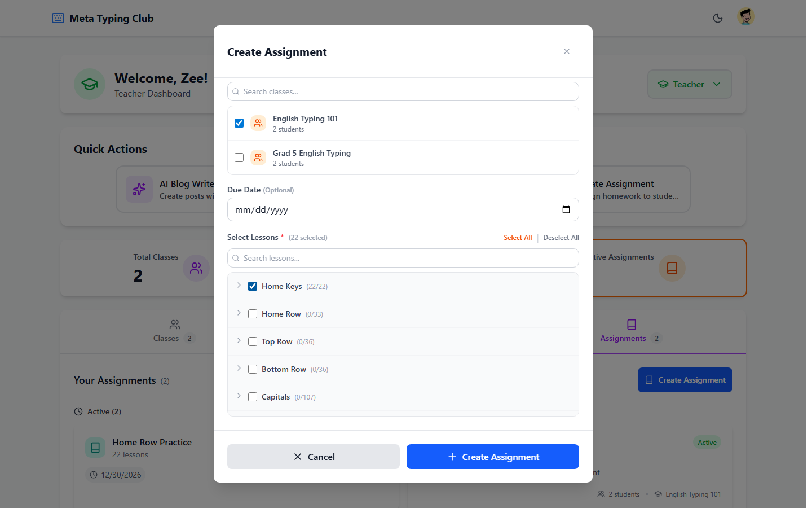
Task: Expand the Home Row lesson group
Action: tap(239, 313)
